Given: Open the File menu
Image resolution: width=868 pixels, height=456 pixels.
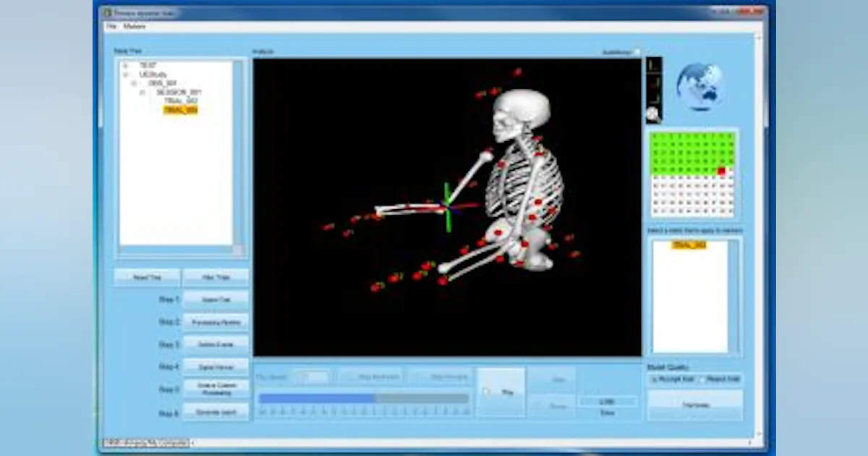Looking at the screenshot, I should [110, 25].
